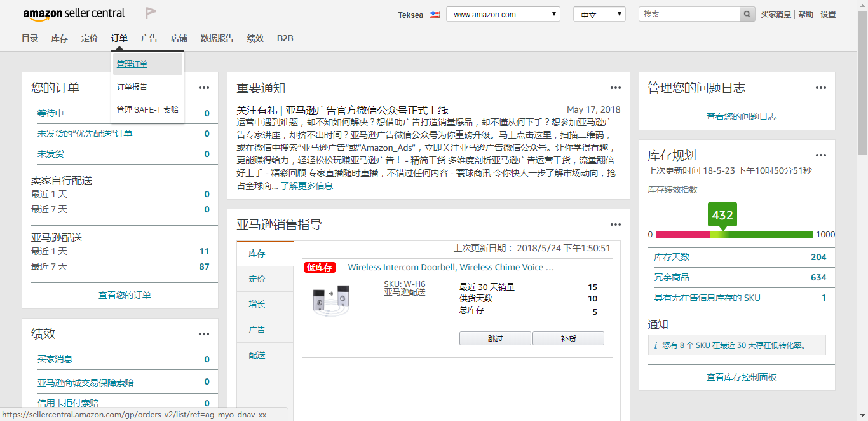
Task: Select 订单报告 from the dropdown menu
Action: click(147, 87)
